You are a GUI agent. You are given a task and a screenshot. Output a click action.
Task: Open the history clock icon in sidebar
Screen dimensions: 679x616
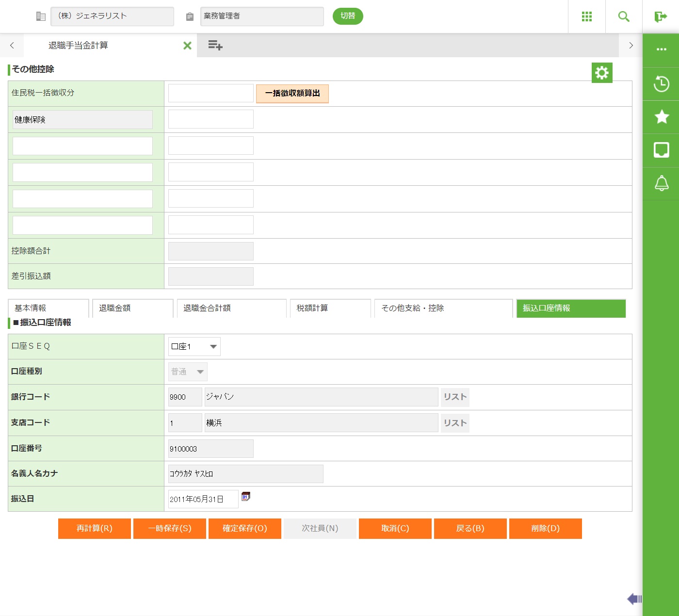pos(661,84)
